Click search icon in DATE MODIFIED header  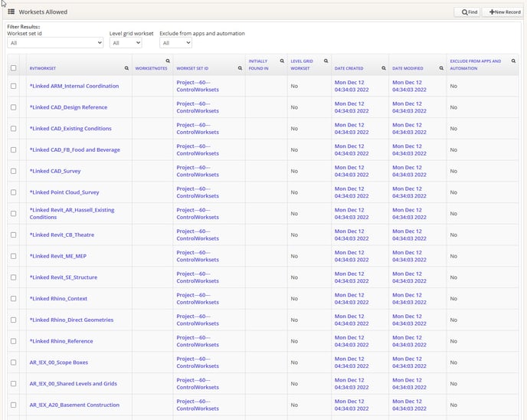441,68
